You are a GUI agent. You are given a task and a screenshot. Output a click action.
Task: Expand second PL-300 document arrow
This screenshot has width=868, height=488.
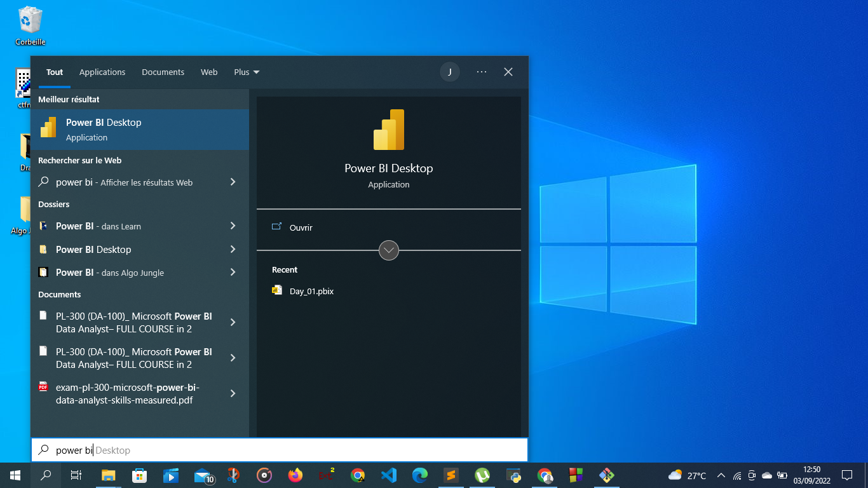[x=233, y=358]
